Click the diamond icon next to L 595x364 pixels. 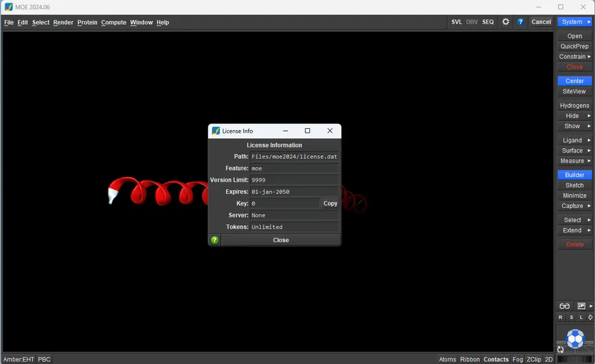(590, 317)
